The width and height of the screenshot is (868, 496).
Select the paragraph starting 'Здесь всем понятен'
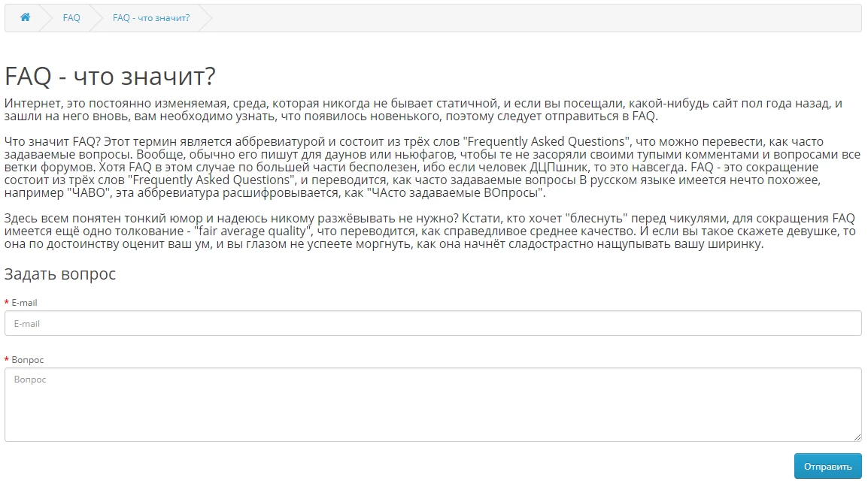(430, 231)
